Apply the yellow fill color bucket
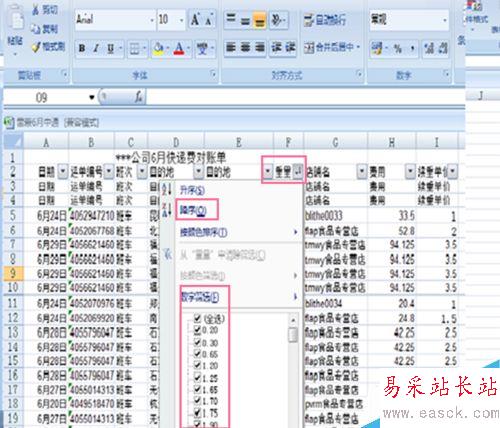 [158, 49]
